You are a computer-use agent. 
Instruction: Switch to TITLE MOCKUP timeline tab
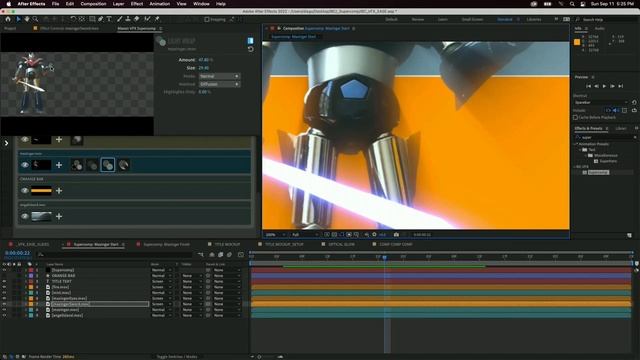[x=227, y=244]
